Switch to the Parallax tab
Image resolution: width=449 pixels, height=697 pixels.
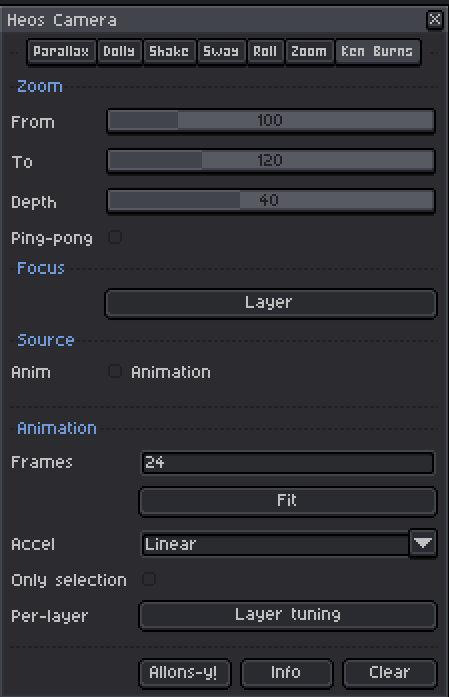click(61, 52)
